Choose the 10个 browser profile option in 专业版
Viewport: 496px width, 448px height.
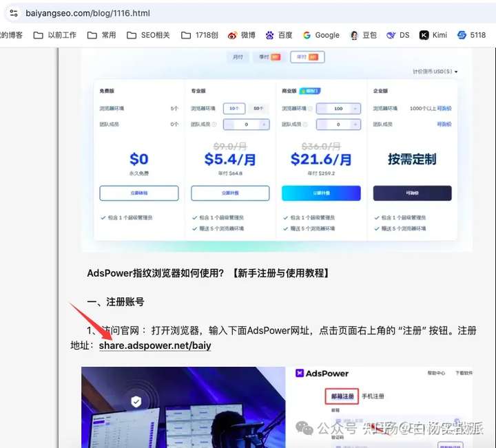point(234,108)
